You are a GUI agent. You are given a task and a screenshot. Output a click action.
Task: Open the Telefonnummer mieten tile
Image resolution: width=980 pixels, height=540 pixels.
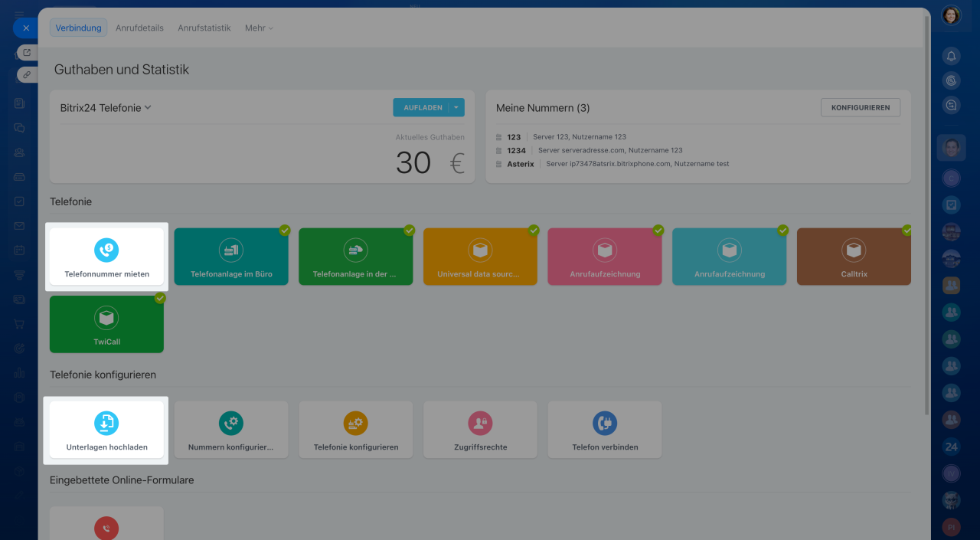tap(106, 257)
